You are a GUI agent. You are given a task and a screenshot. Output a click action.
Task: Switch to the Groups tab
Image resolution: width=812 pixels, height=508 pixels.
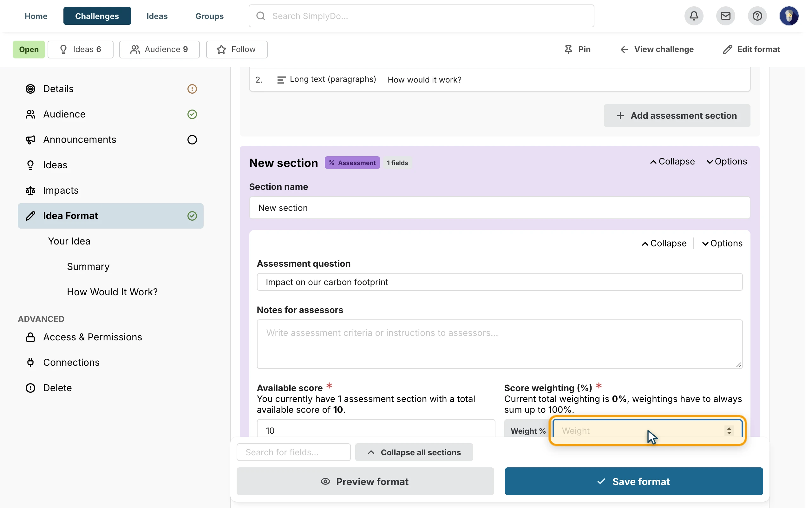coord(209,16)
